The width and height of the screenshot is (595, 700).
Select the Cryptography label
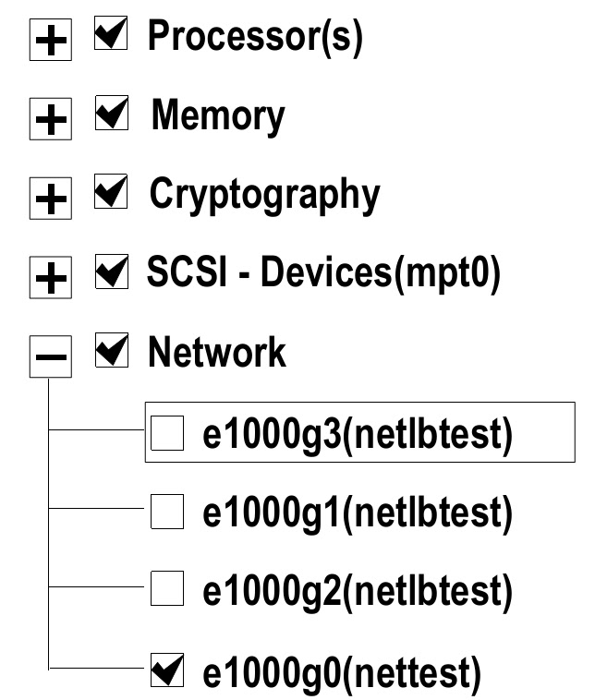pos(264,194)
